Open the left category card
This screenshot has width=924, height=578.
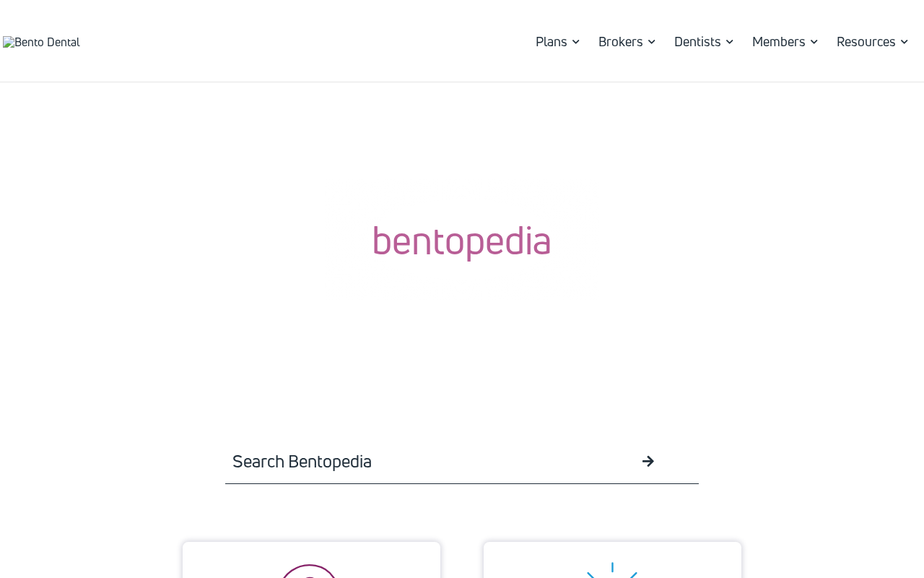tap(311, 560)
